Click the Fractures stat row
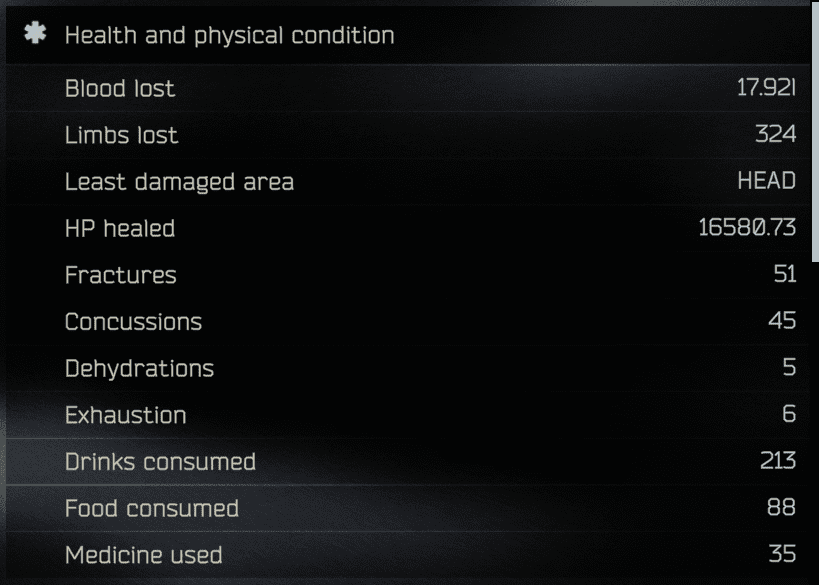The height and width of the screenshot is (585, 819). pyautogui.click(x=407, y=275)
